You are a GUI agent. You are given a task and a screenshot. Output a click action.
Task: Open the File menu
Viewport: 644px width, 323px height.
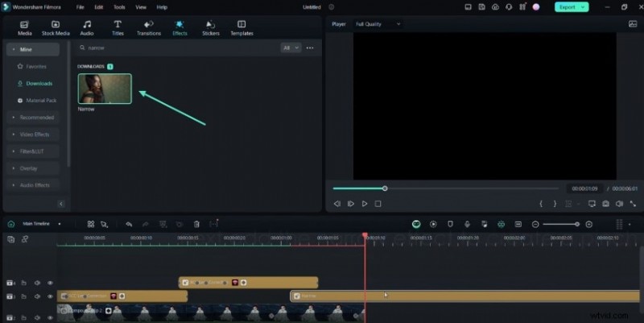[80, 7]
